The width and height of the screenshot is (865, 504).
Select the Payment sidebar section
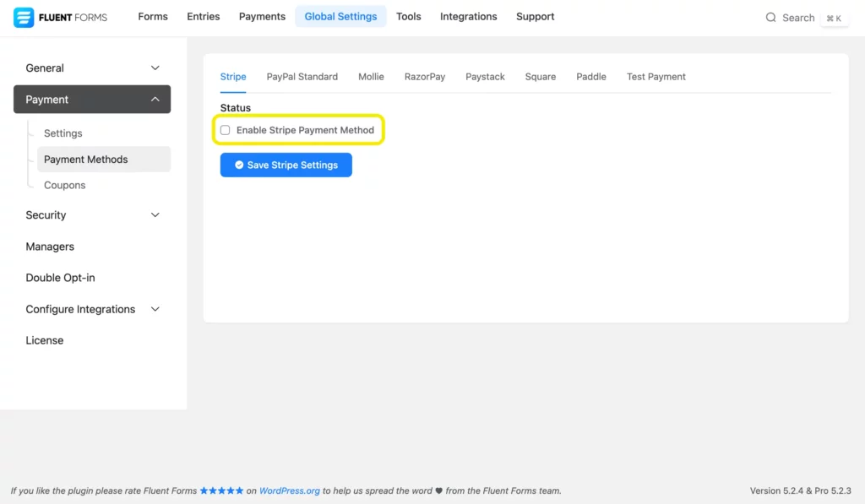click(92, 100)
